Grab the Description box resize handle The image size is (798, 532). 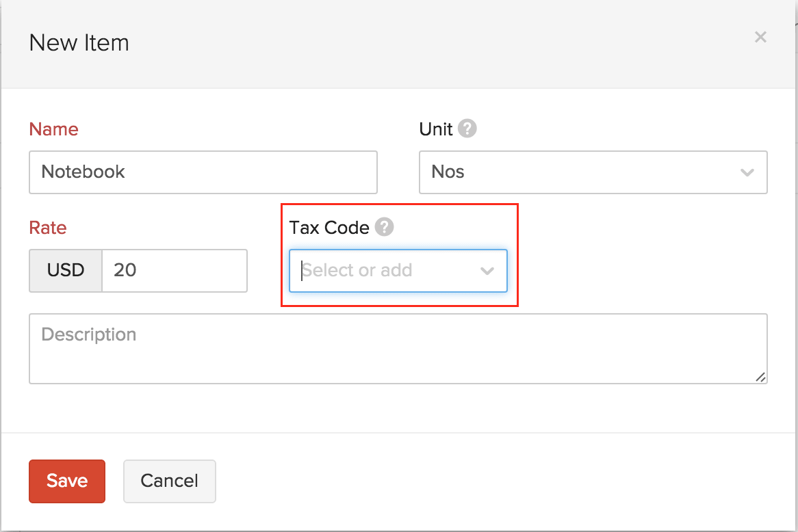[x=761, y=377]
